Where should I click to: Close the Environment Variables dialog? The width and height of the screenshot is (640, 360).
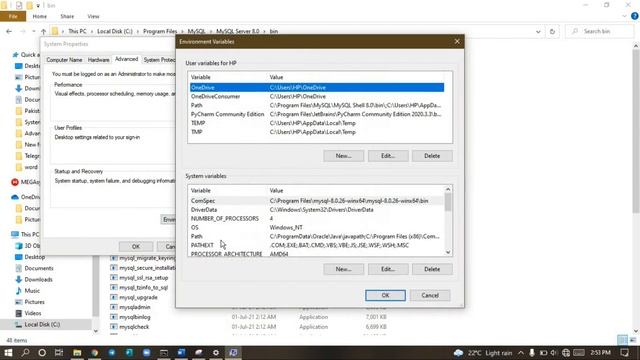coord(457,41)
